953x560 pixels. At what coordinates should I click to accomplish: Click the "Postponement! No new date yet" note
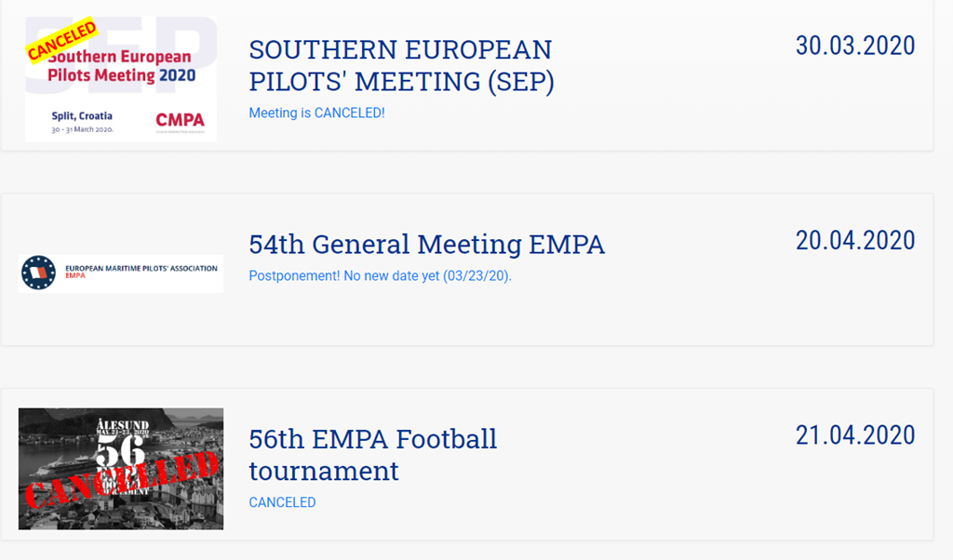380,276
